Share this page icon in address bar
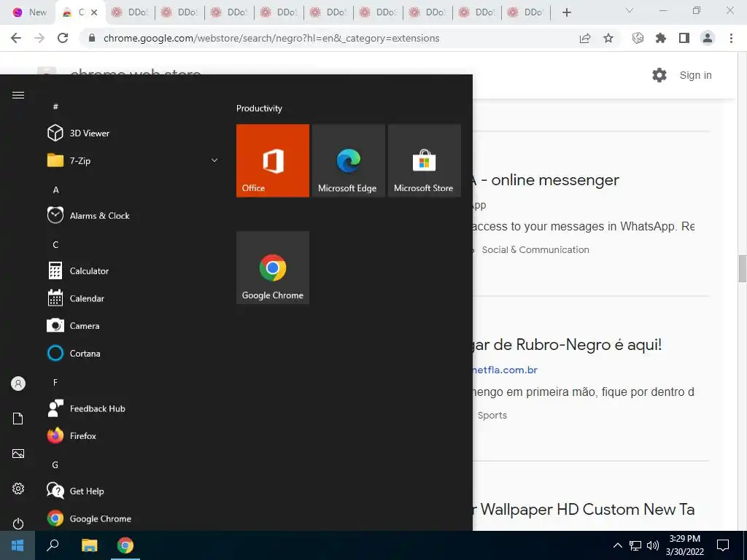 point(585,38)
